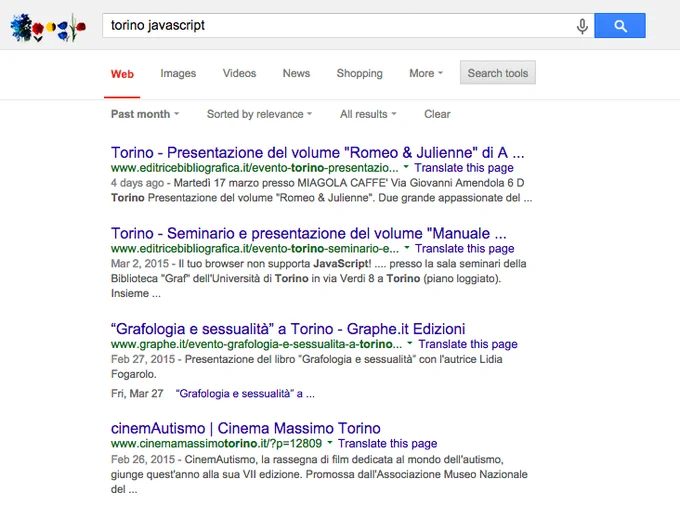
Task: Select the Web tab
Action: tap(122, 74)
